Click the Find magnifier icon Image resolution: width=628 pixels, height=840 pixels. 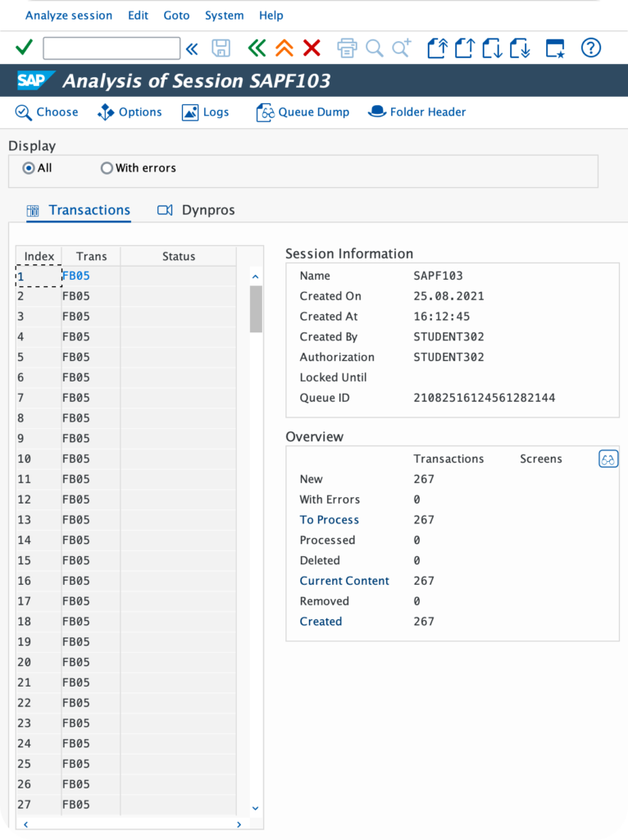click(x=374, y=48)
